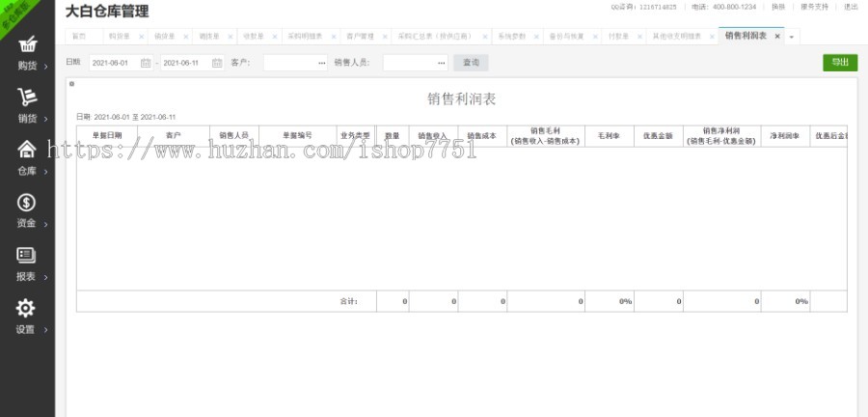Switch to the 付款单 tab
Image resolution: width=868 pixels, height=417 pixels.
(618, 37)
